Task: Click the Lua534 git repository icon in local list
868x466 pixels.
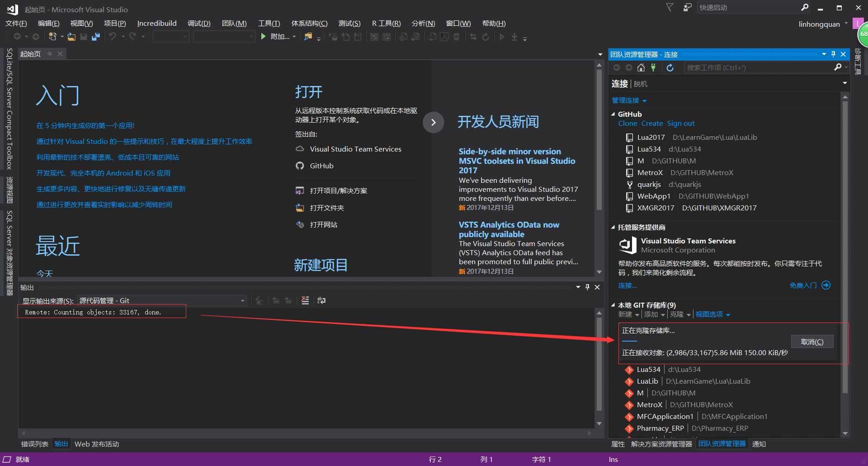Action: click(x=629, y=370)
